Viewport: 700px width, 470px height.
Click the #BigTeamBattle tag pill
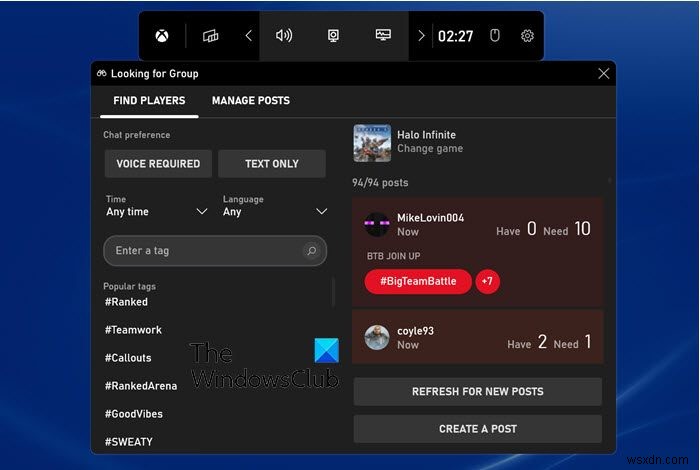(x=418, y=282)
